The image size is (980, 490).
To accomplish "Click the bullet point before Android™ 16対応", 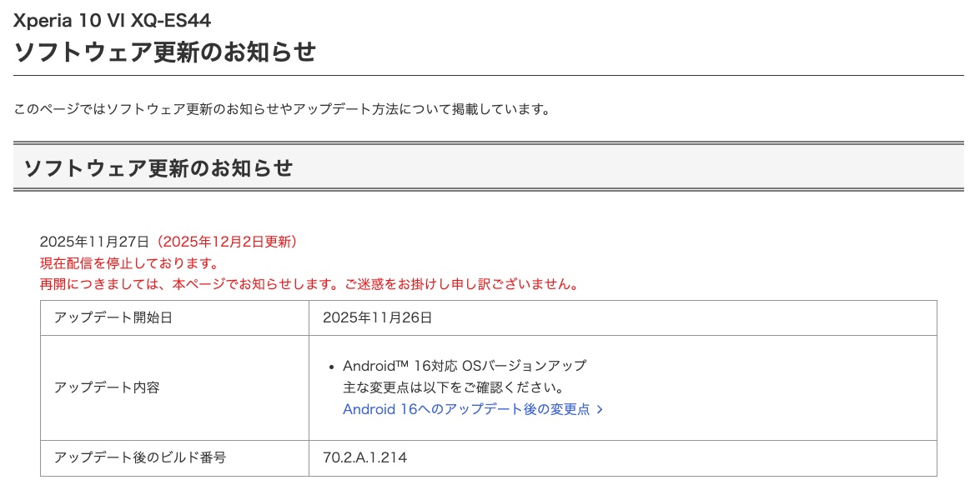I will click(x=332, y=367).
